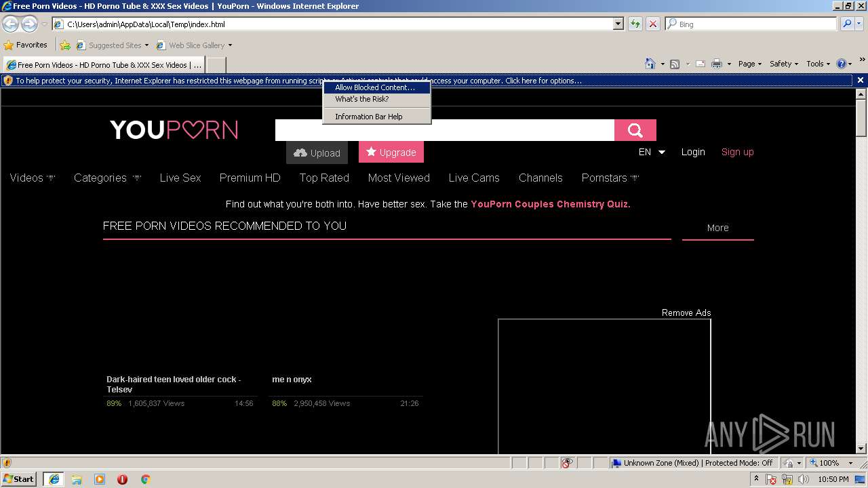This screenshot has width=868, height=488.
Task: Switch to the open browser tab
Action: point(104,65)
